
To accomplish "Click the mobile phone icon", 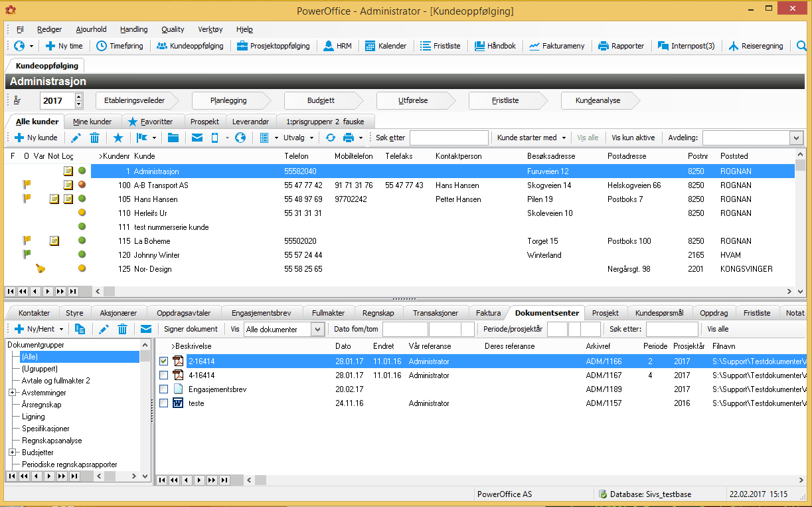I will tap(215, 138).
